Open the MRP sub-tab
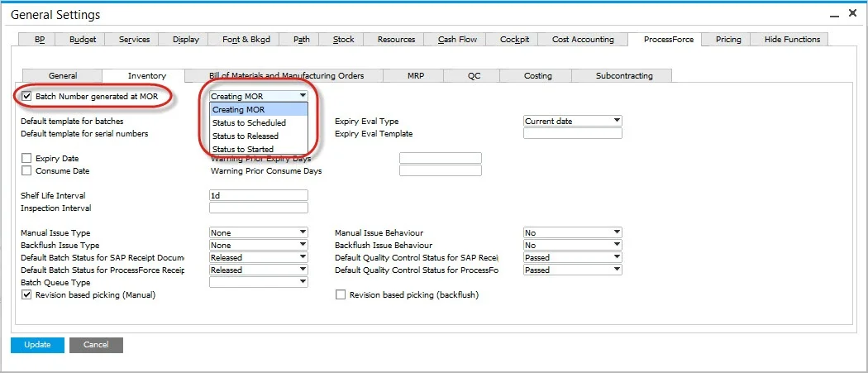The height and width of the screenshot is (373, 868). [416, 76]
